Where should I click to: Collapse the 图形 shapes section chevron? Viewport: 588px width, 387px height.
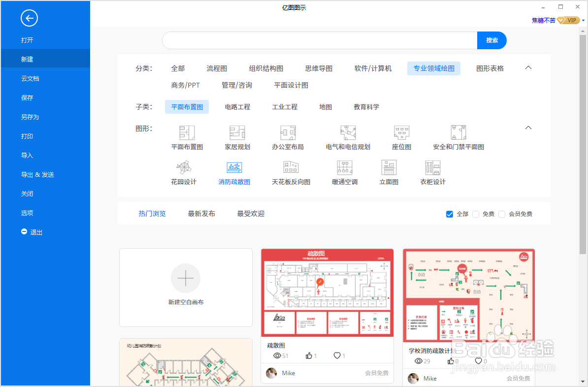click(x=528, y=128)
